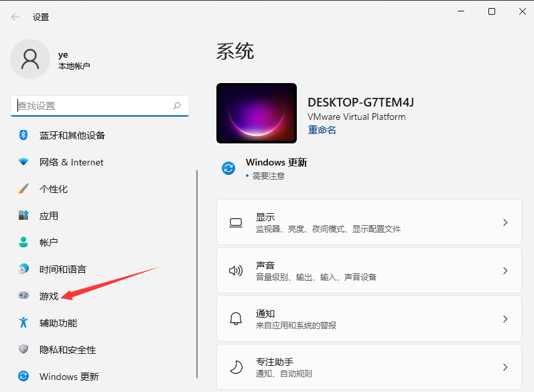The height and width of the screenshot is (392, 534).
Task: Click the Bluetooth and other devices icon
Action: click(23, 135)
